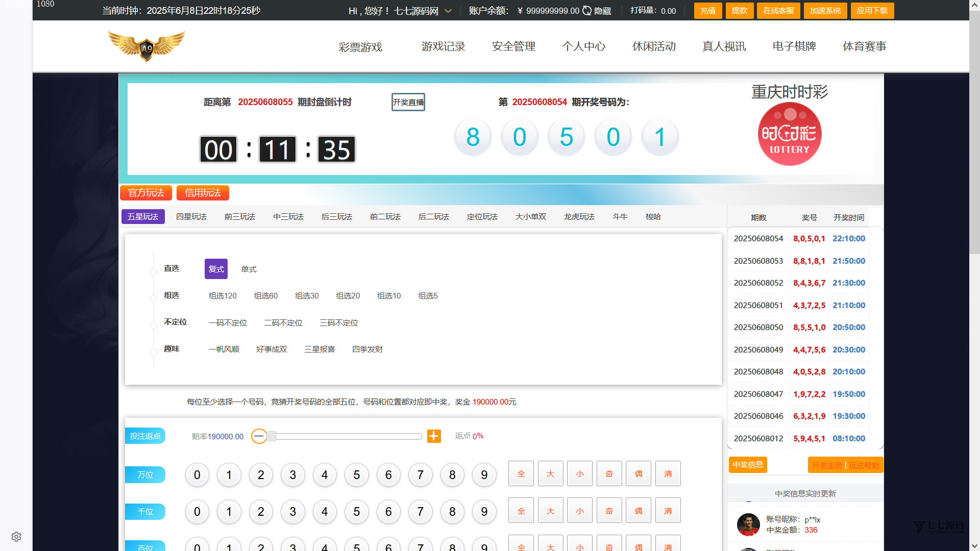The image size is (980, 551).
Task: Select 单式 play type option
Action: coord(249,269)
